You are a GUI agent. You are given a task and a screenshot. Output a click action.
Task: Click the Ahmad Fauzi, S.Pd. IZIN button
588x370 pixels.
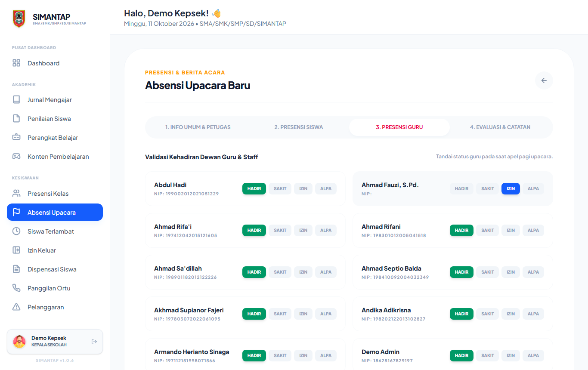click(511, 189)
